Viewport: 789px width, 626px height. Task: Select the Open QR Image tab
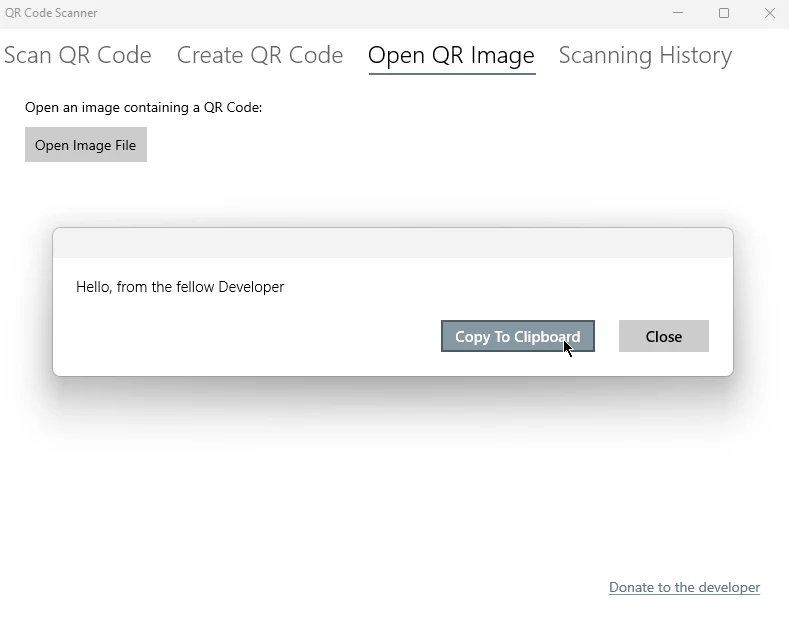pyautogui.click(x=451, y=55)
